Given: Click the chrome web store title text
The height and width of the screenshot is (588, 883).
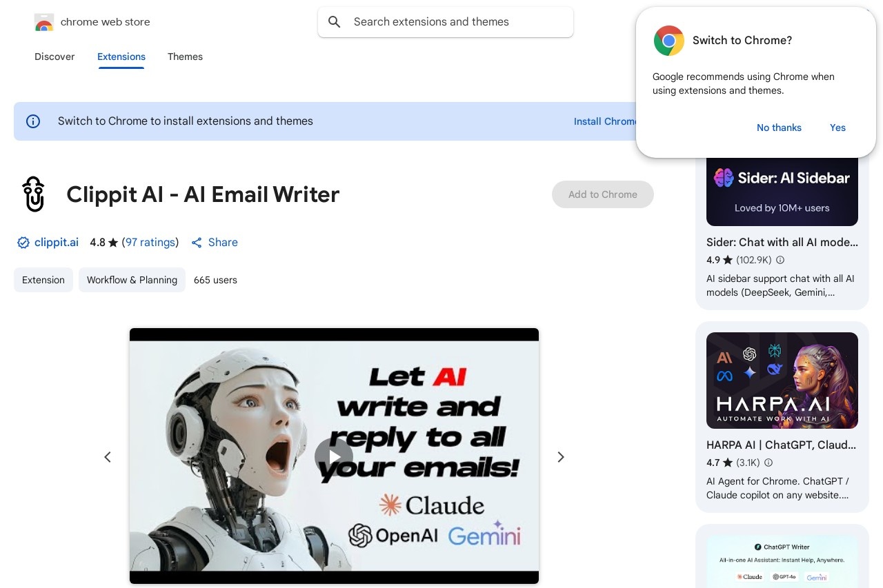Looking at the screenshot, I should point(106,22).
